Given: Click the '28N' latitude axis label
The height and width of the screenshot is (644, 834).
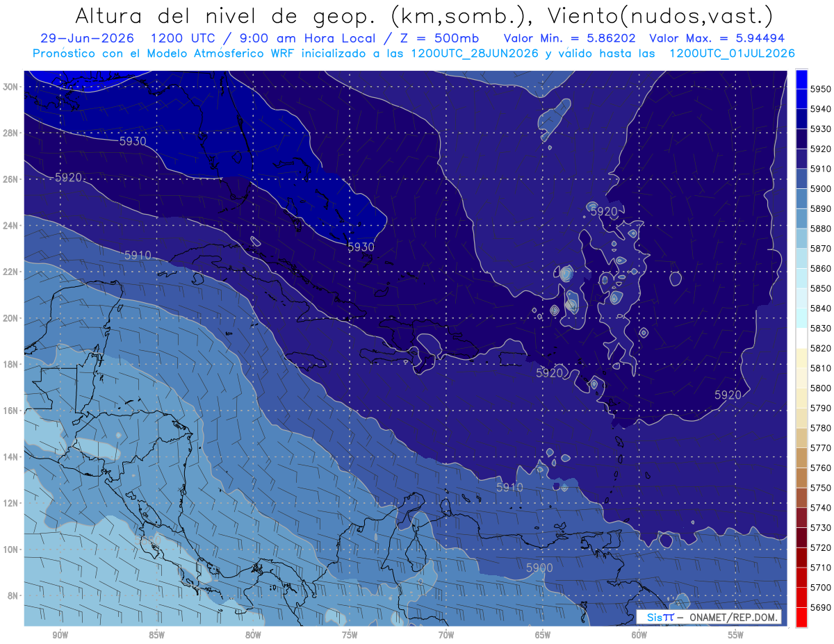Looking at the screenshot, I should pyautogui.click(x=10, y=133).
